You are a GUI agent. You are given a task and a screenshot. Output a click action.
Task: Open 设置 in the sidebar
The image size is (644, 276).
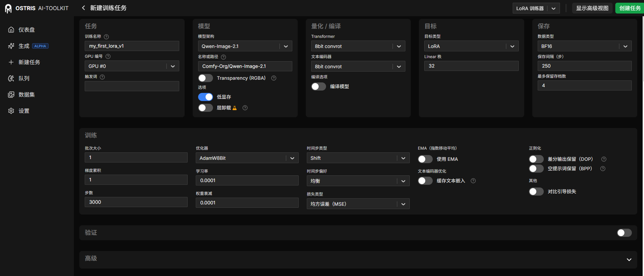point(24,111)
